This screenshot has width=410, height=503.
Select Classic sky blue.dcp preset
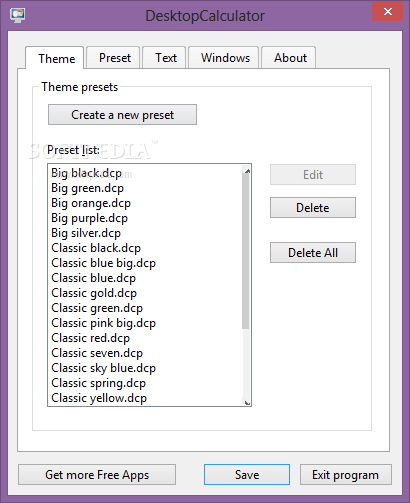tap(146, 368)
